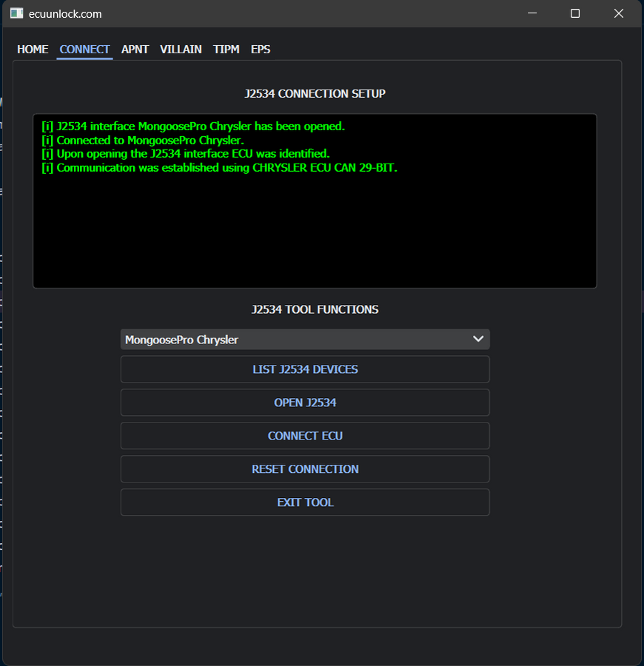Select the APNT tab
The width and height of the screenshot is (644, 666).
[135, 49]
